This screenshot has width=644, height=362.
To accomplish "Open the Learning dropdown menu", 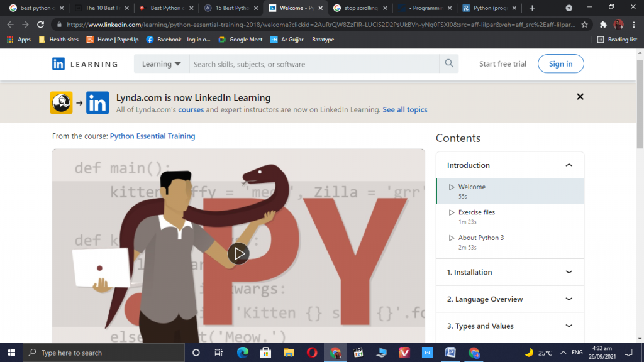I will point(161,64).
